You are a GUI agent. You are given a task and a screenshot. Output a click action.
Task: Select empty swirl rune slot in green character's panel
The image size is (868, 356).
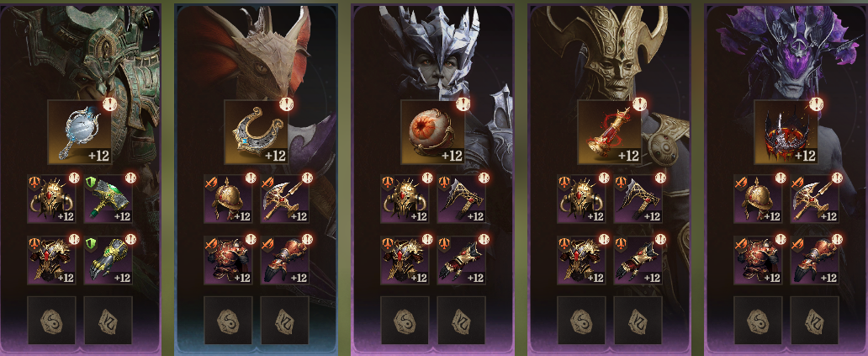click(51, 321)
